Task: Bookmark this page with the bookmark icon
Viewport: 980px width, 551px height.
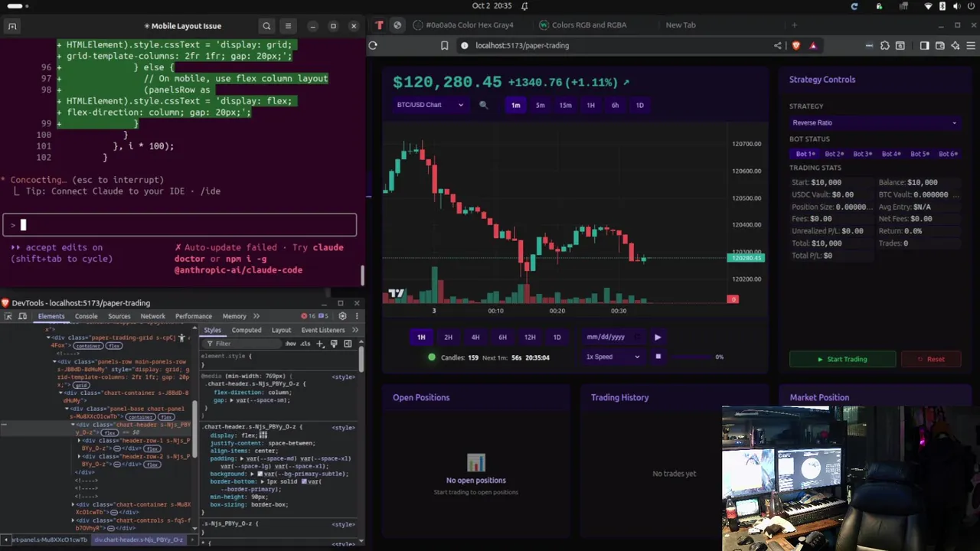Action: (x=444, y=45)
